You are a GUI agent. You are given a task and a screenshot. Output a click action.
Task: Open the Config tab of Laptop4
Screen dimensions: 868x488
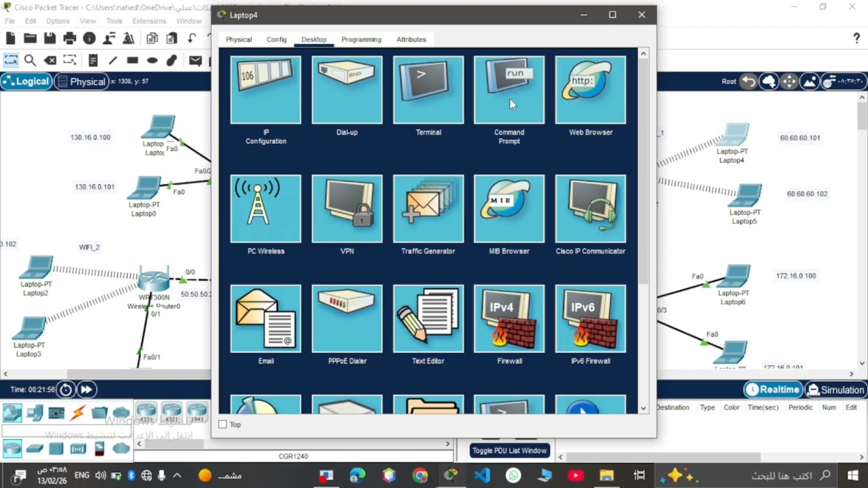277,39
